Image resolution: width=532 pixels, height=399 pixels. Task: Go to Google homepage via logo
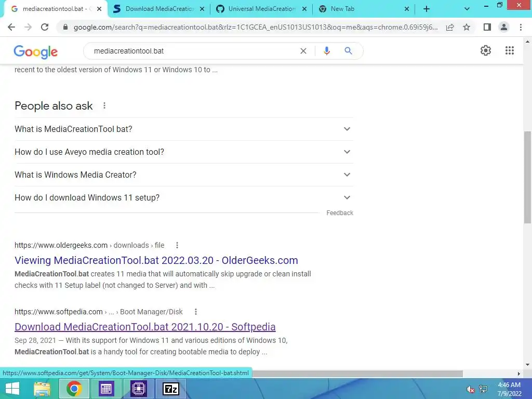click(x=36, y=51)
